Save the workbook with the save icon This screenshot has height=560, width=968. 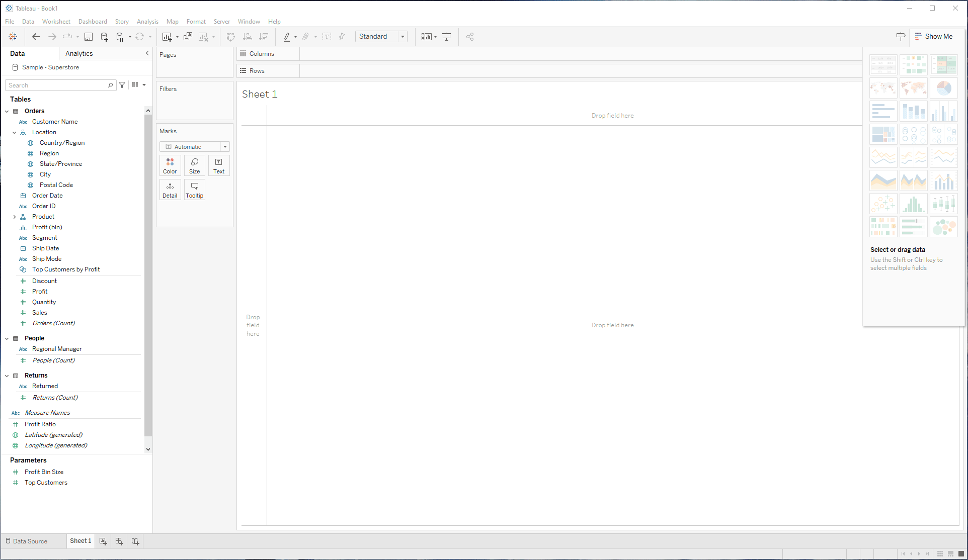click(x=89, y=36)
